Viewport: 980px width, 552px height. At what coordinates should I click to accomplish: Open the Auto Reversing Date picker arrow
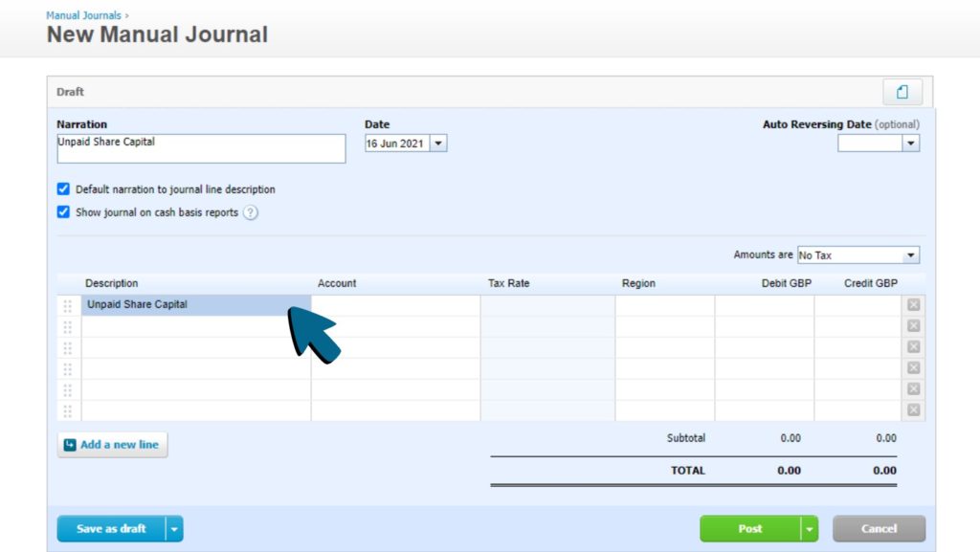pyautogui.click(x=911, y=143)
